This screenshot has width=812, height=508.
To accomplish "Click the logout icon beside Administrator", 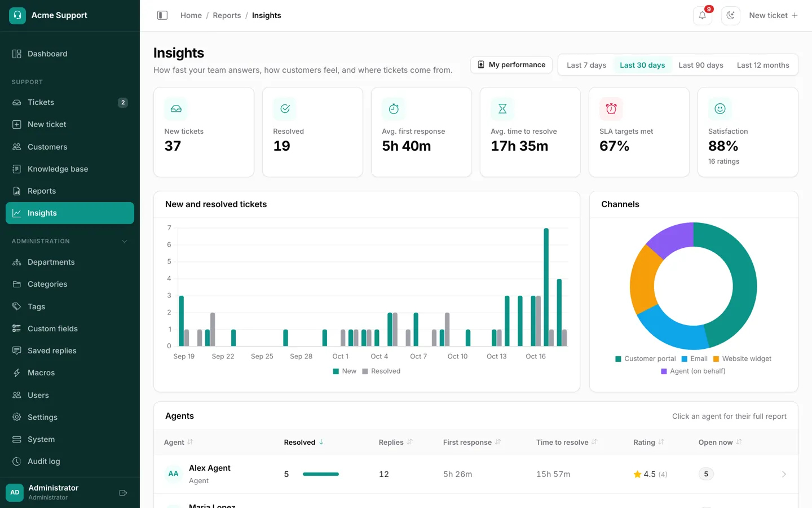I will point(123,493).
